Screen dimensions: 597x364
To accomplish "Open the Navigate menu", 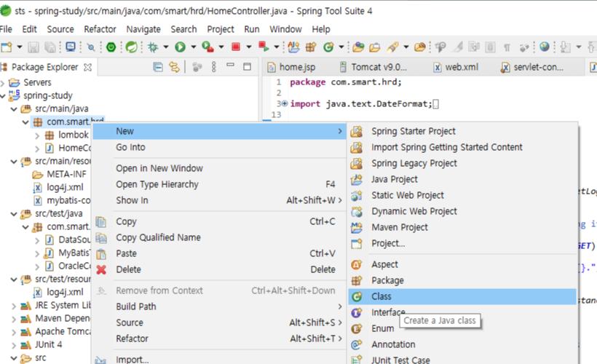I will click(x=143, y=29).
